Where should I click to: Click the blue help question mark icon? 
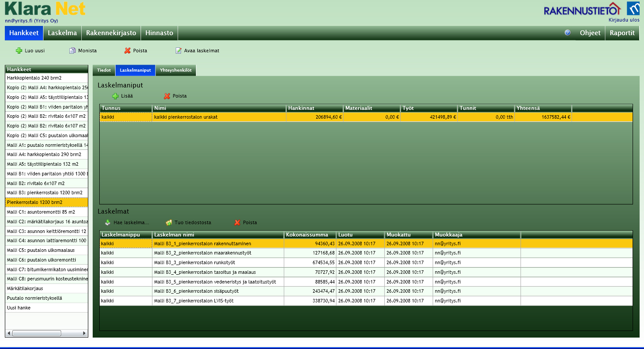tap(568, 33)
